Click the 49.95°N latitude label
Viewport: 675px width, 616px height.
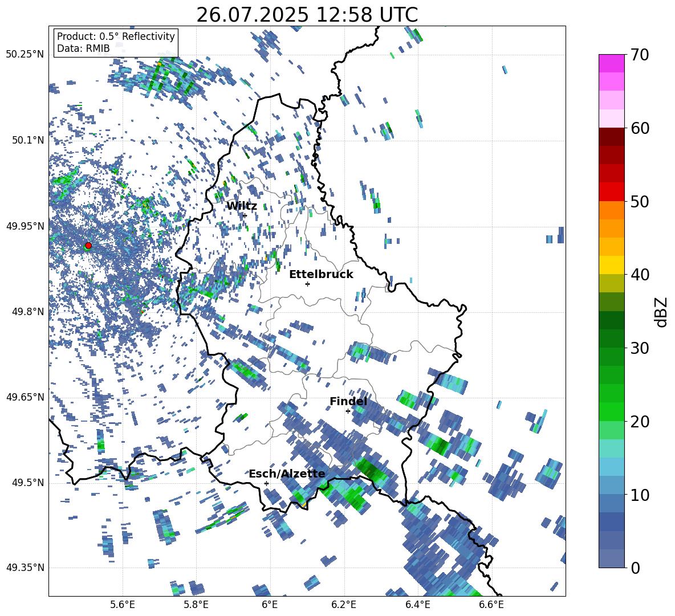pyautogui.click(x=25, y=226)
